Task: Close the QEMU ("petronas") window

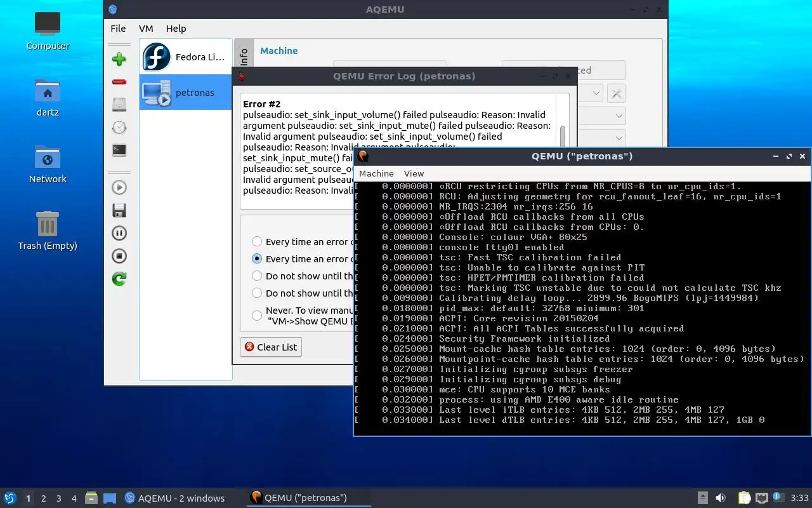Action: pos(802,156)
